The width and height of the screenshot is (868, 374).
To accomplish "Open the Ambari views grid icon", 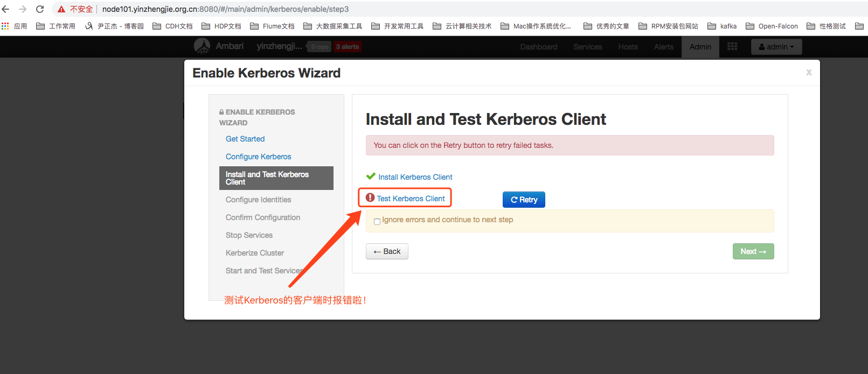I will [732, 47].
